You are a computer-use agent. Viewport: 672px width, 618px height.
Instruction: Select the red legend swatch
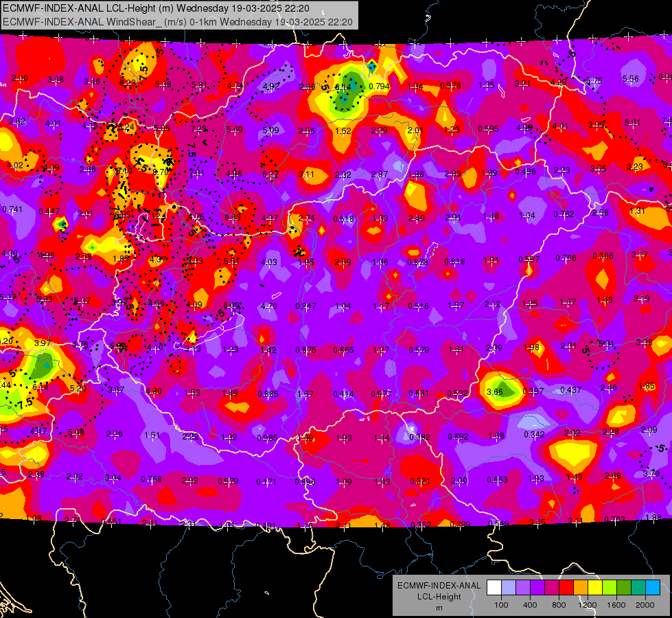pos(566,588)
